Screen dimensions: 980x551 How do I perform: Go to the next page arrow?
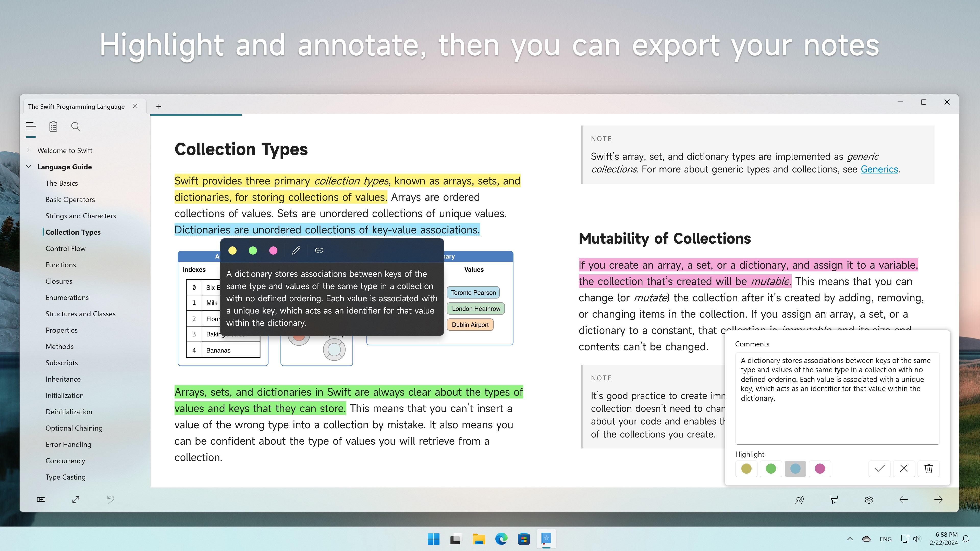(x=938, y=500)
